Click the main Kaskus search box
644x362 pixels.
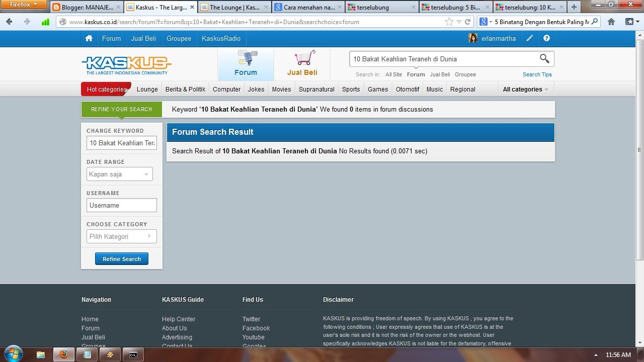[444, 59]
